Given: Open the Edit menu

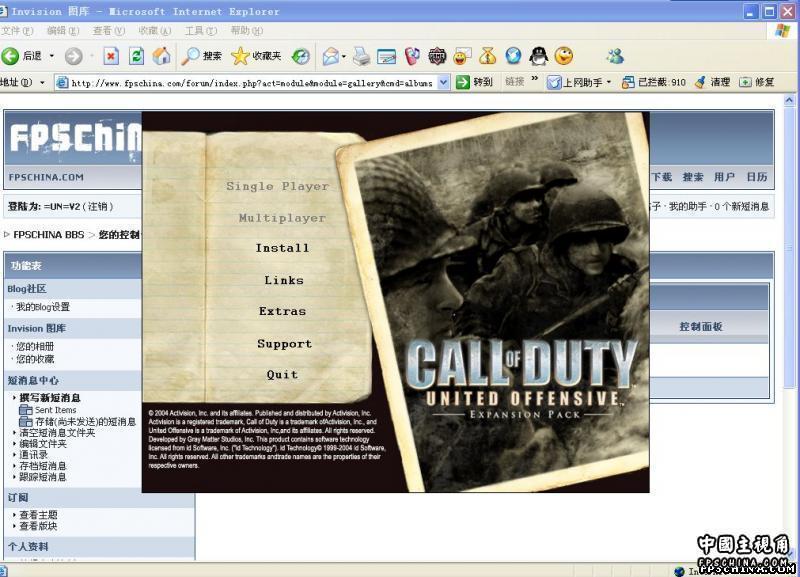Looking at the screenshot, I should coord(63,31).
